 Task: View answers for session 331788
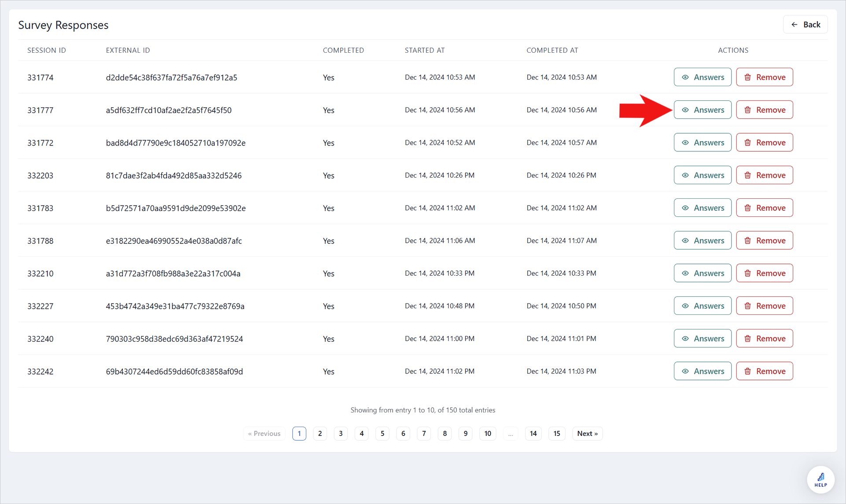click(703, 241)
